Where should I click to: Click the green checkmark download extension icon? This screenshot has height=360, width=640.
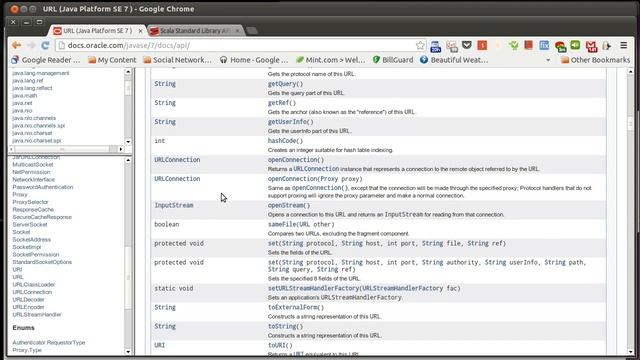tap(513, 46)
